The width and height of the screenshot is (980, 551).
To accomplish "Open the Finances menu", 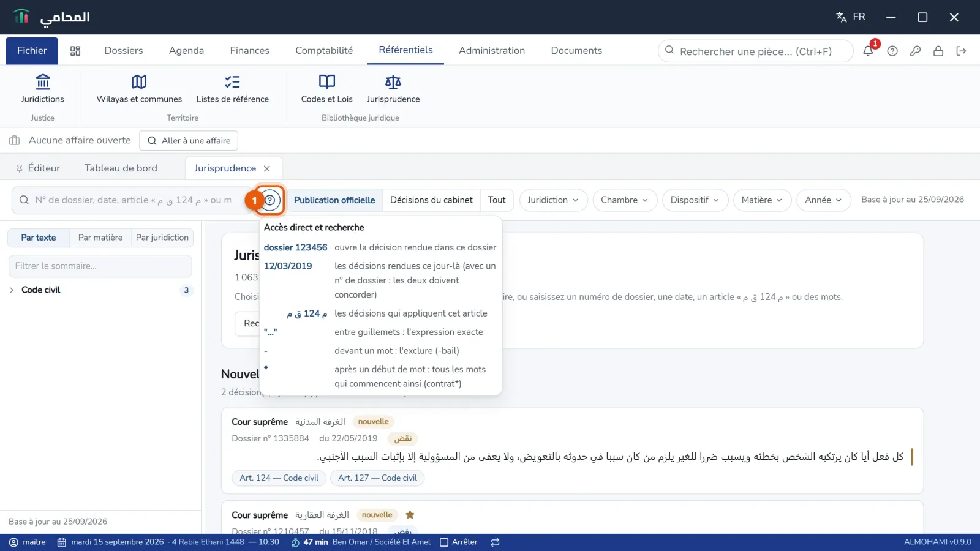I will [249, 51].
